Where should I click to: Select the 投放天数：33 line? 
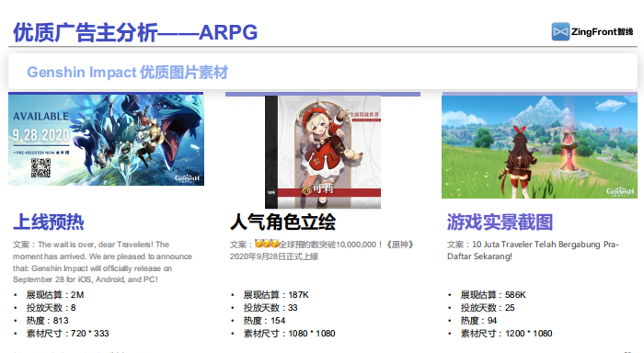270,307
